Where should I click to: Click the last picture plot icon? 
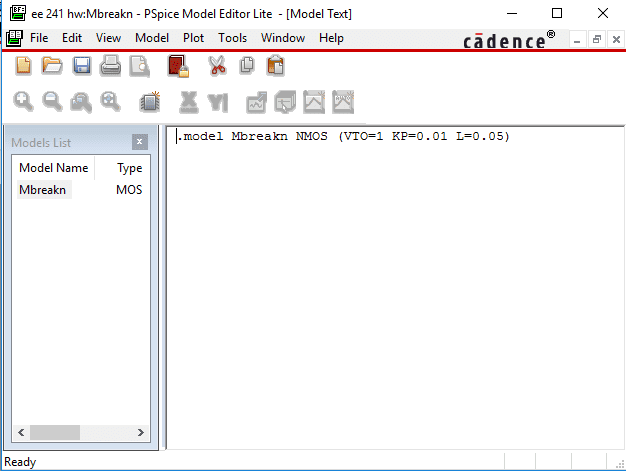tap(343, 102)
